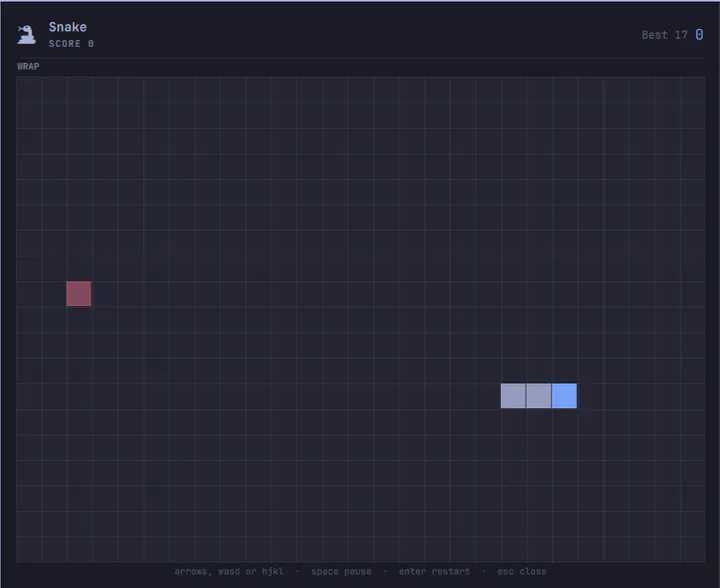
Task: Click the 'space pause' hint text
Action: tap(341, 571)
